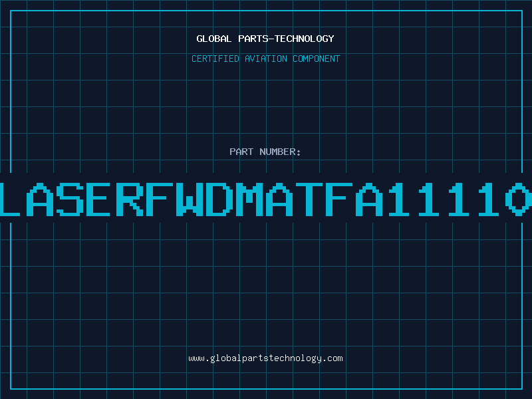Select the LASERFWDMATFA11110 part number text

coord(266,199)
